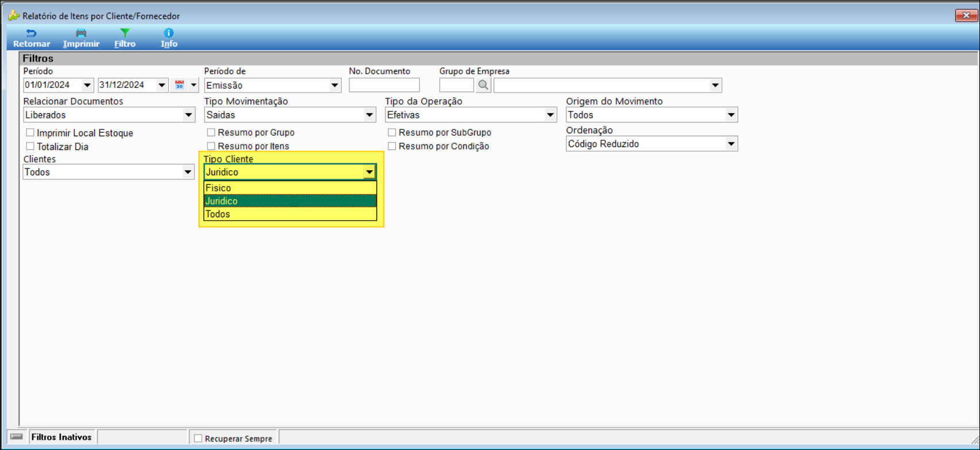Click the Imprimir printer icon
Viewport: 980px width, 450px height.
(81, 33)
